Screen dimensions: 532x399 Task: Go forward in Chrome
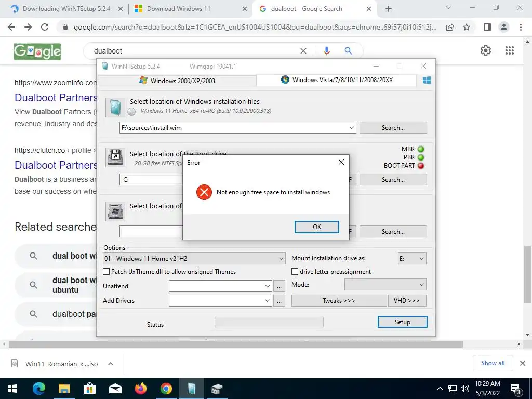tap(28, 27)
